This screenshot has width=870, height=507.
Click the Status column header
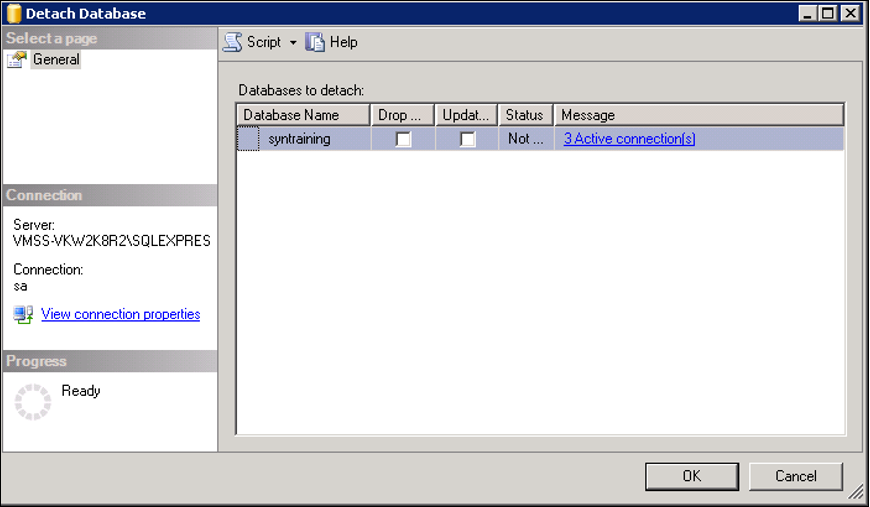pyautogui.click(x=525, y=115)
